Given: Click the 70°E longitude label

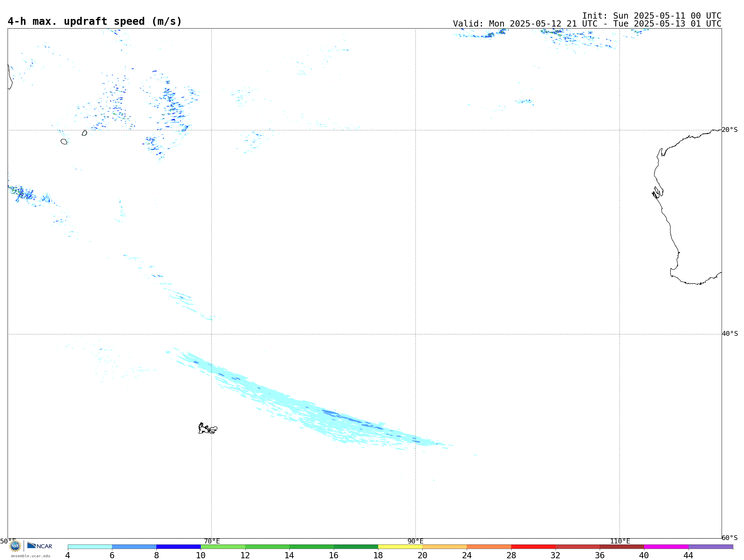Looking at the screenshot, I should pos(212,541).
